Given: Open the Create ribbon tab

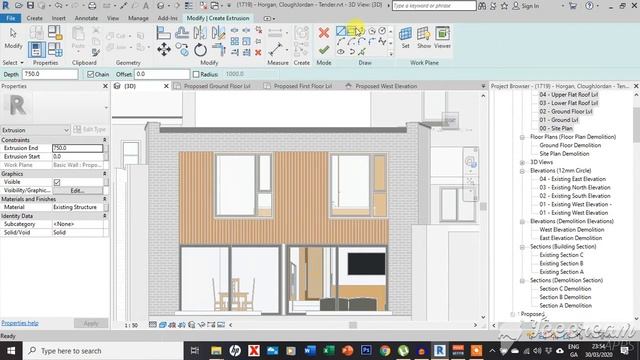Looking at the screenshot, I should 34,18.
